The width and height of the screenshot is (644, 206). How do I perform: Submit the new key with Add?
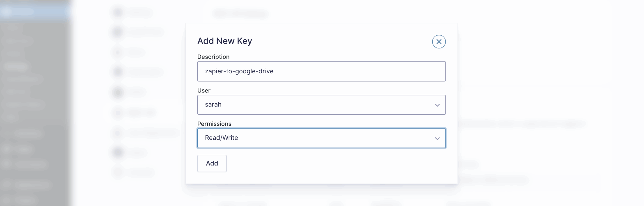click(212, 163)
